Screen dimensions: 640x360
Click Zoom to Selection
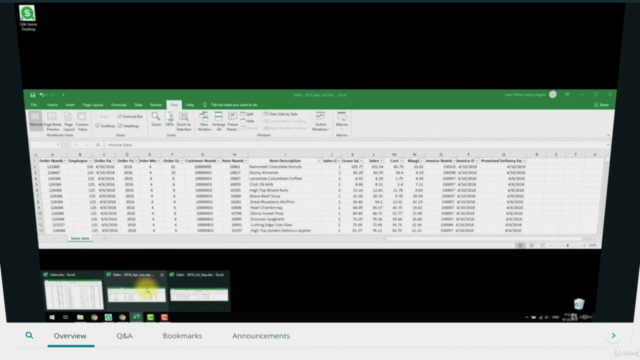pyautogui.click(x=184, y=121)
